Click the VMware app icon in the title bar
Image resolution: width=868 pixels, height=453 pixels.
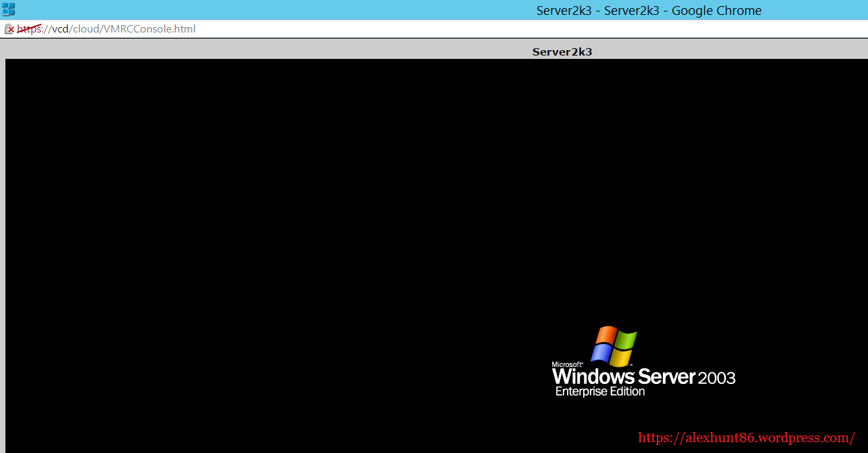8,9
